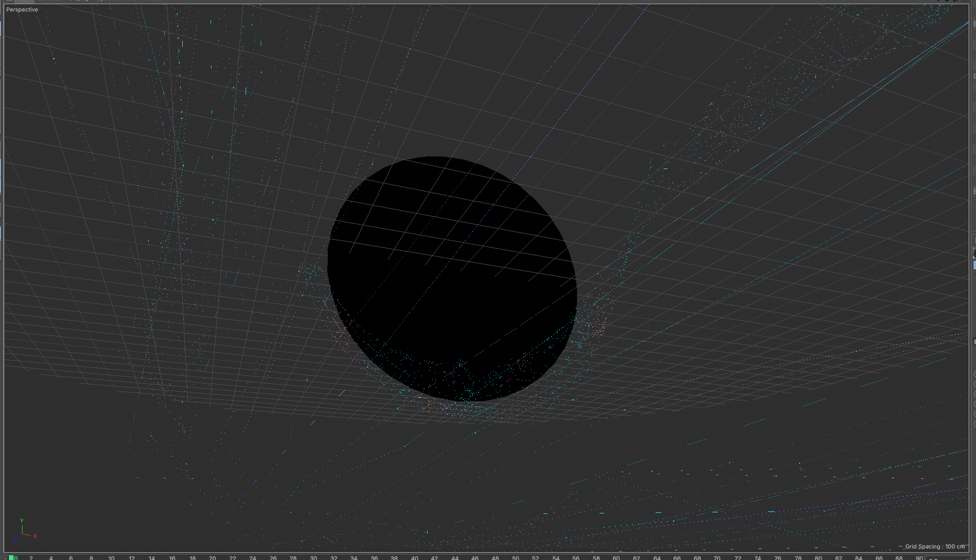This screenshot has height=560, width=976.
Task: Set timeline to frame 46
Action: [x=475, y=558]
